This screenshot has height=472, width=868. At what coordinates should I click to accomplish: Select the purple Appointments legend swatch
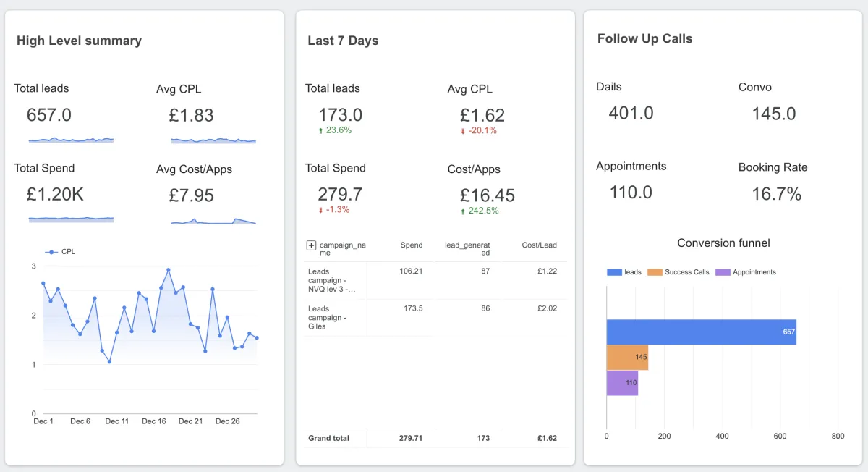[723, 272]
